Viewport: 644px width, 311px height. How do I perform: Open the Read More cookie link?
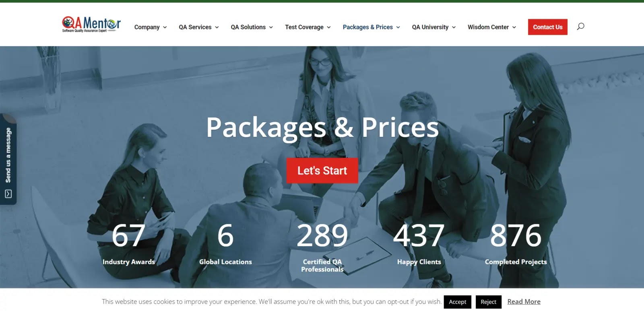pyautogui.click(x=524, y=301)
